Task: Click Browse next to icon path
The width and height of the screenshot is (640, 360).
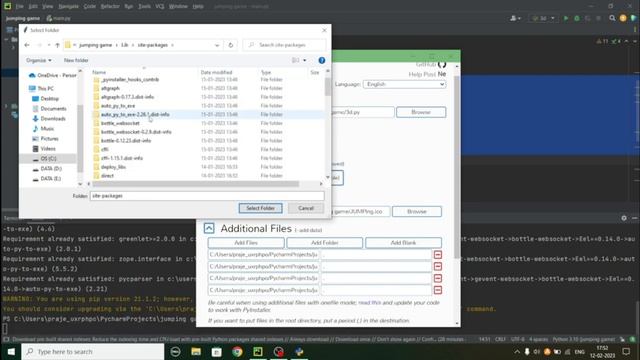Action: [417, 211]
